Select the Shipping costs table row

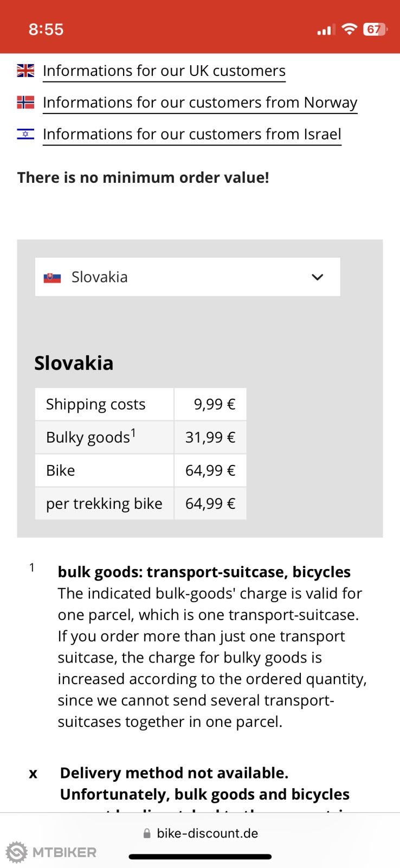[140, 405]
